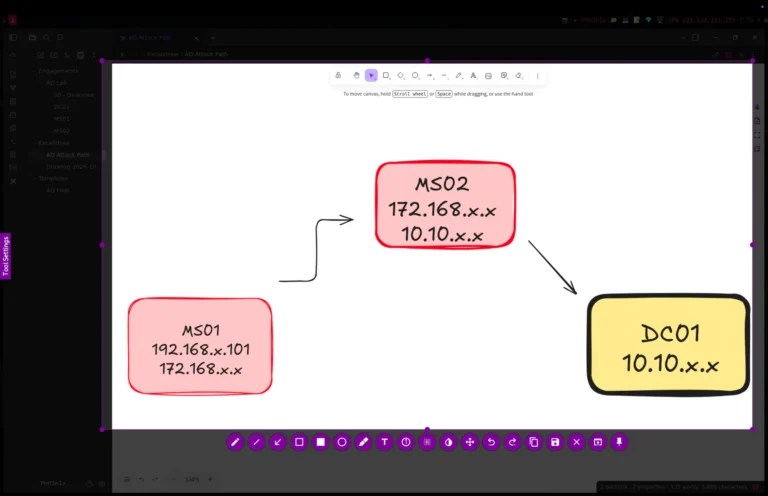Select the Flameshot arrow tool
Screen dimensions: 768x496
[x=278, y=442]
